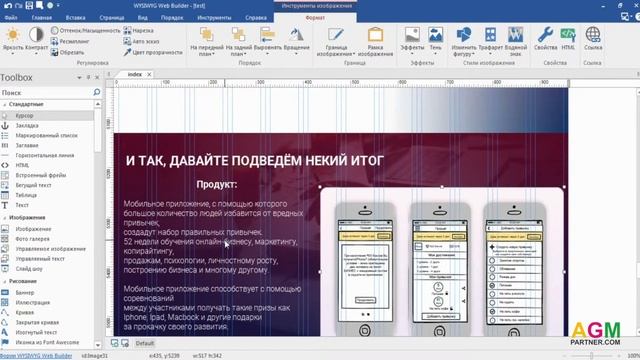The width and height of the screenshot is (640, 360).
Task: Open the Авто эскиз thumbnail option
Action: point(141,42)
